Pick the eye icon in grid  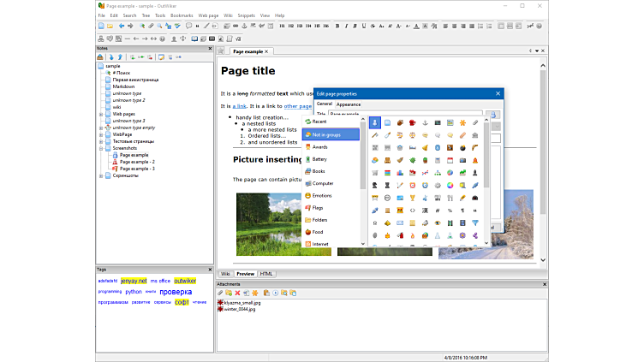click(x=438, y=223)
